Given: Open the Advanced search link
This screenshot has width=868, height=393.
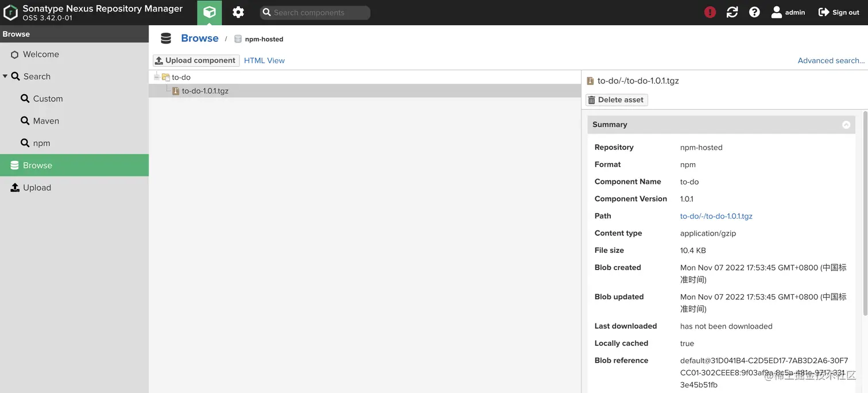Looking at the screenshot, I should click(831, 60).
